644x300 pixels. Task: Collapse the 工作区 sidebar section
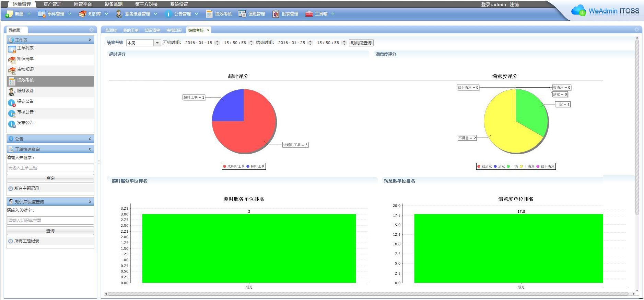tap(90, 40)
